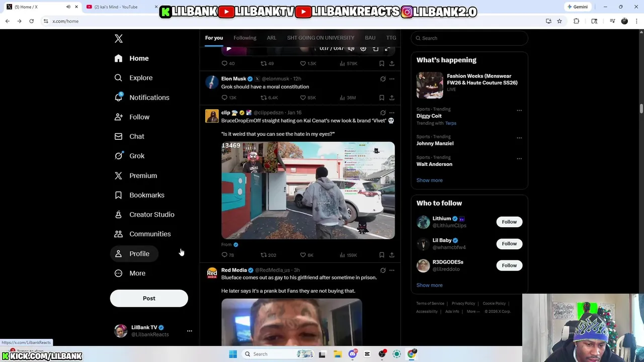Like clip's post with 6K likes
This screenshot has height=362, width=644.
click(307, 255)
